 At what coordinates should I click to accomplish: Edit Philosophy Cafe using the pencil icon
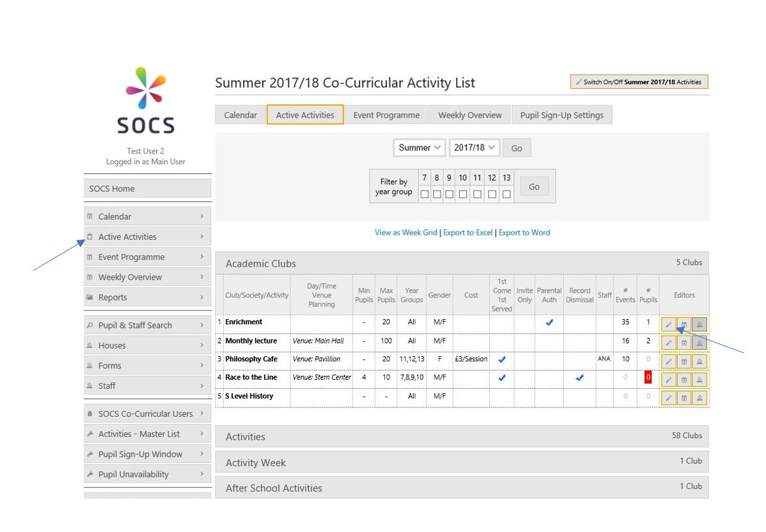tap(668, 361)
